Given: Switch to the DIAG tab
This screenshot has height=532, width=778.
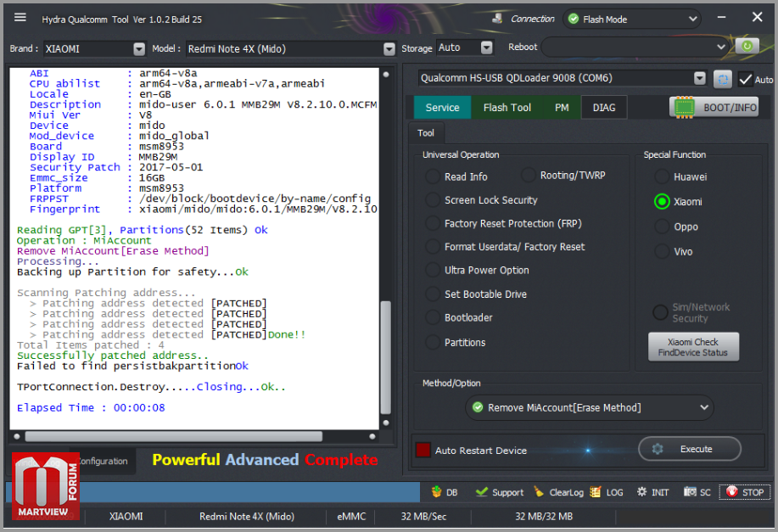Looking at the screenshot, I should click(603, 107).
